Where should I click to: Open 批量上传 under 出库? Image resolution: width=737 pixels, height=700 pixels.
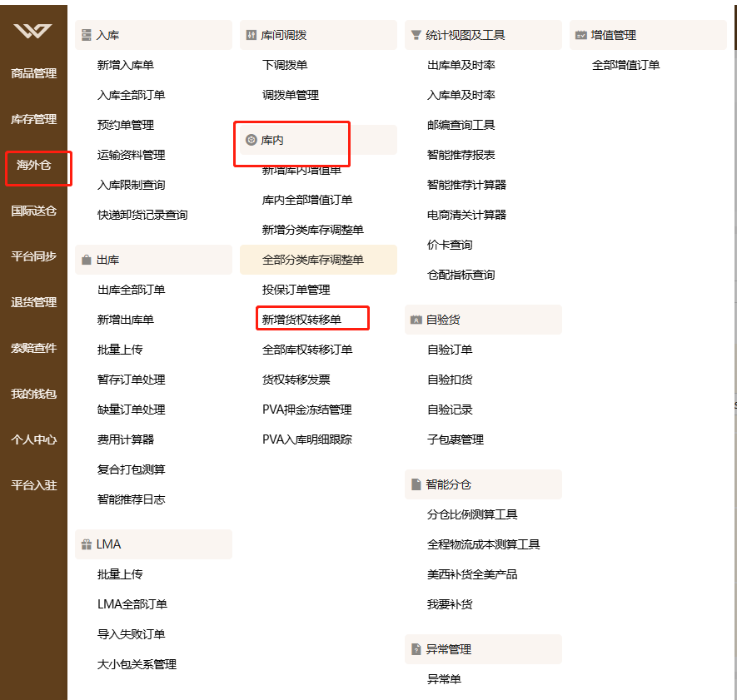coord(120,350)
